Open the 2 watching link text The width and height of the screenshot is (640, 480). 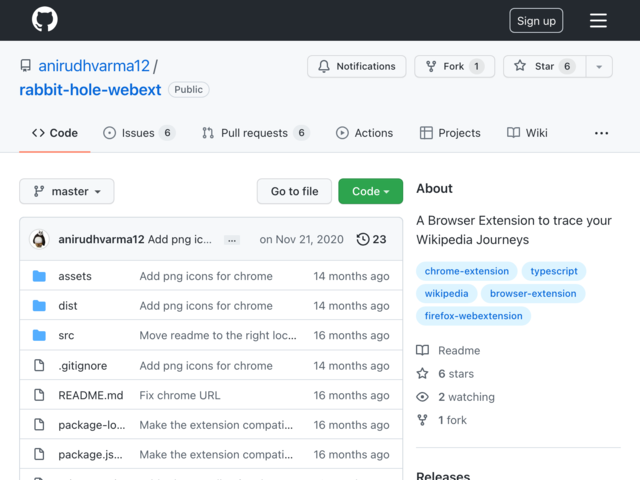coord(467,397)
